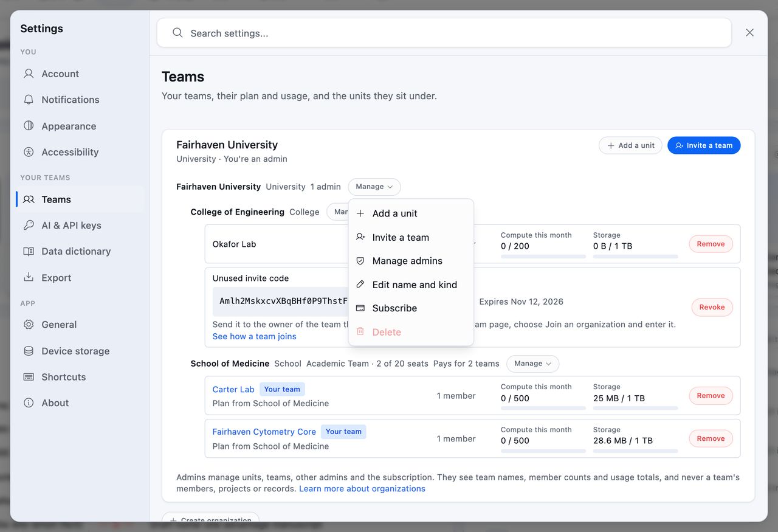Image resolution: width=778 pixels, height=532 pixels.
Task: Open Accessibility settings icon
Action: point(29,152)
